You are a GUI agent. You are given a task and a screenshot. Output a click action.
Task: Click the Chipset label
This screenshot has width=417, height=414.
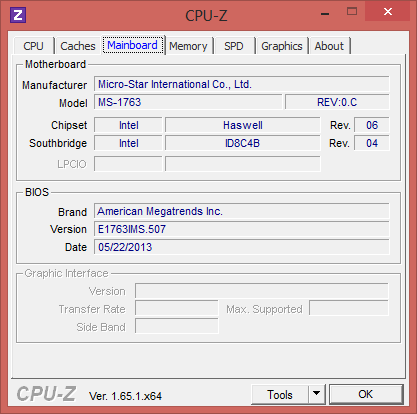tap(69, 125)
